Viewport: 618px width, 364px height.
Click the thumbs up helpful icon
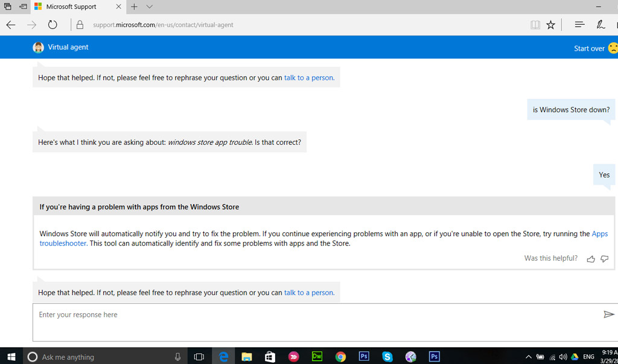pos(591,259)
